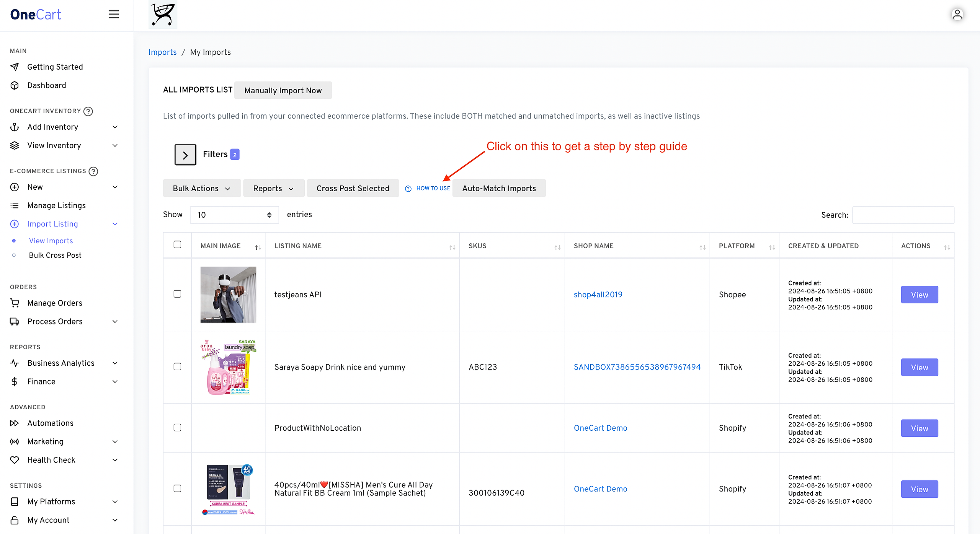Open the user profile icon

(x=957, y=15)
